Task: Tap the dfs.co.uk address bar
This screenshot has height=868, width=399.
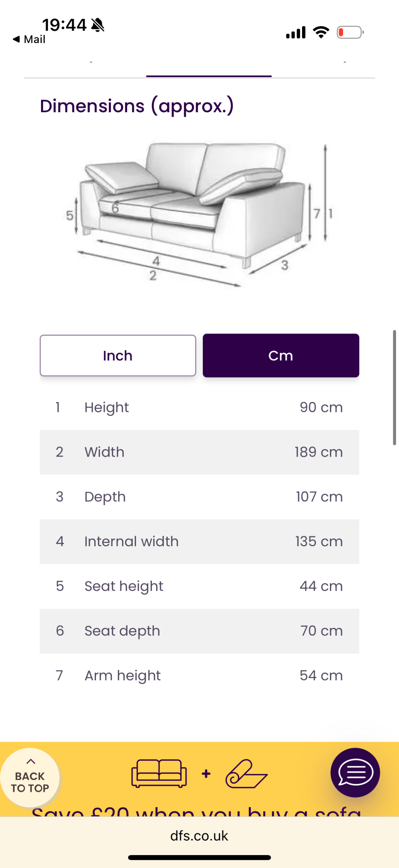Action: pyautogui.click(x=199, y=835)
